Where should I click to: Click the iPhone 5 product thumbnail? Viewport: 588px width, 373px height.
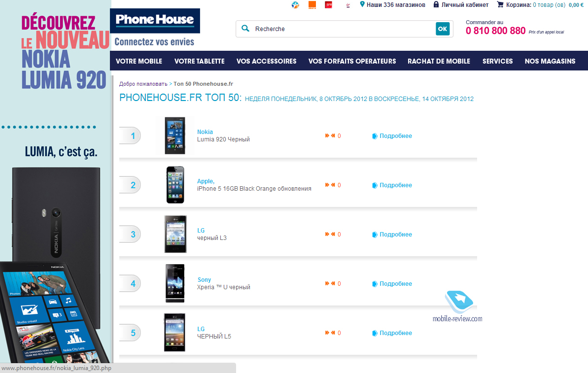click(175, 185)
